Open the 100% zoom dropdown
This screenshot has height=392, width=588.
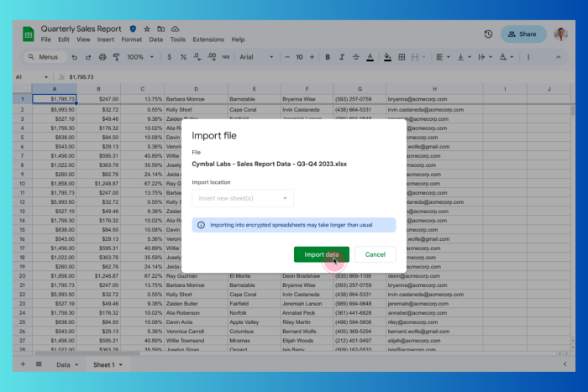[x=140, y=57]
